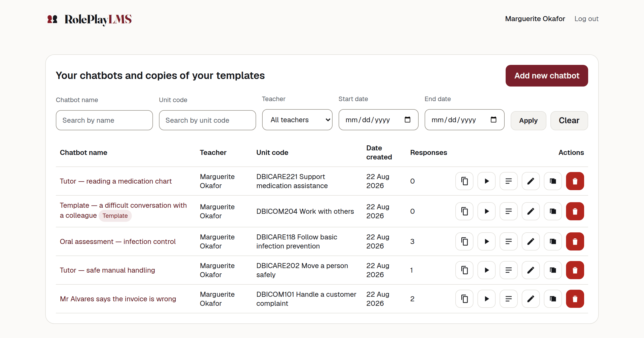This screenshot has height=338, width=644.
Task: Click the Responses column header
Action: click(x=429, y=152)
